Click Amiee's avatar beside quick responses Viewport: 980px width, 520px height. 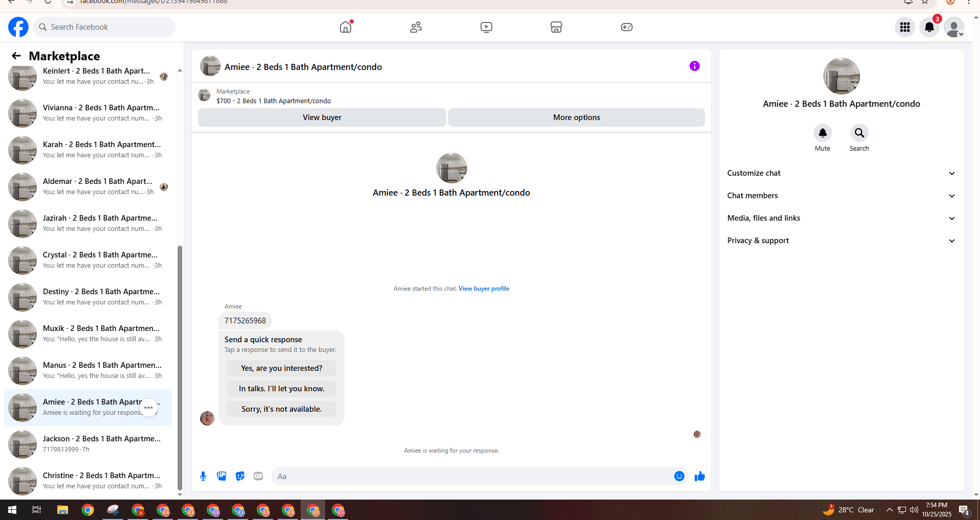coord(207,418)
